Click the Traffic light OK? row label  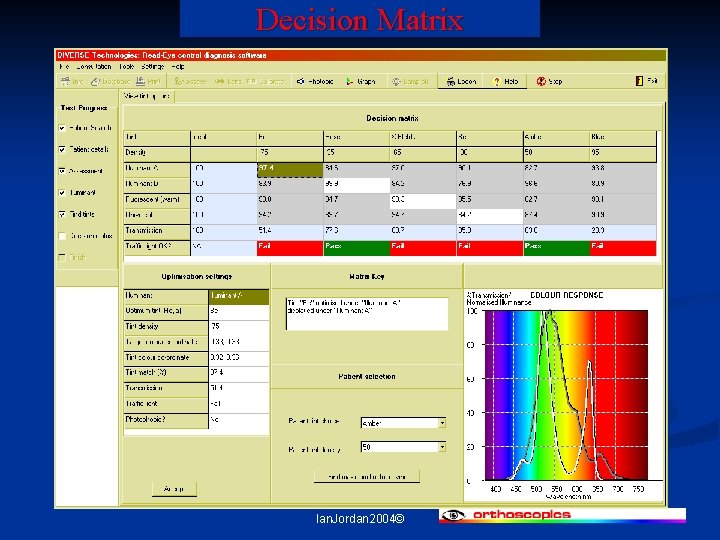[157, 247]
